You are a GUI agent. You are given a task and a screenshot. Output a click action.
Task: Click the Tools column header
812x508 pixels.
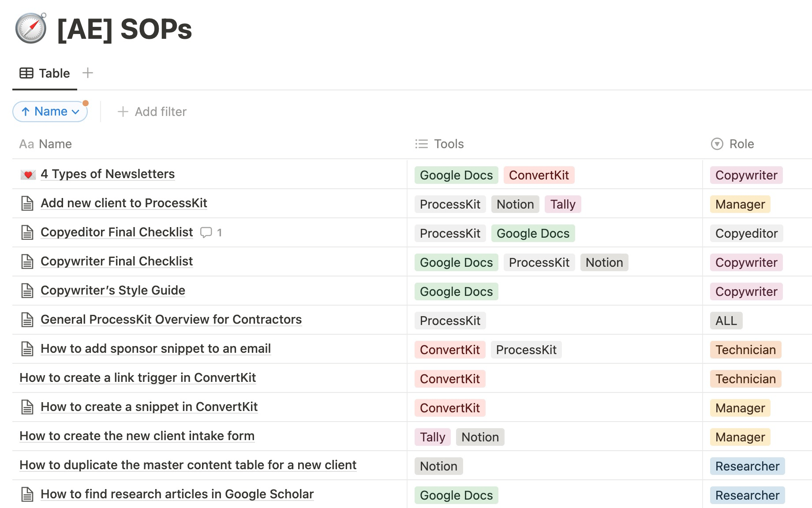[440, 144]
